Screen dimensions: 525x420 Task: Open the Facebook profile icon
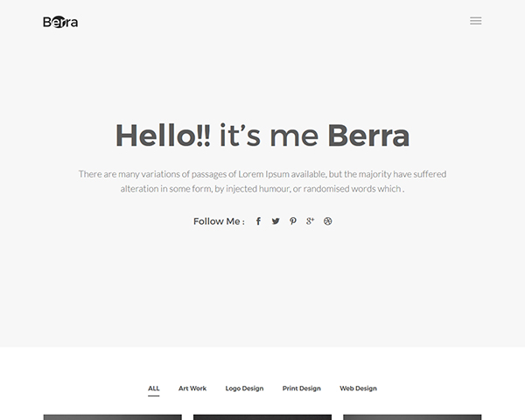(x=258, y=221)
